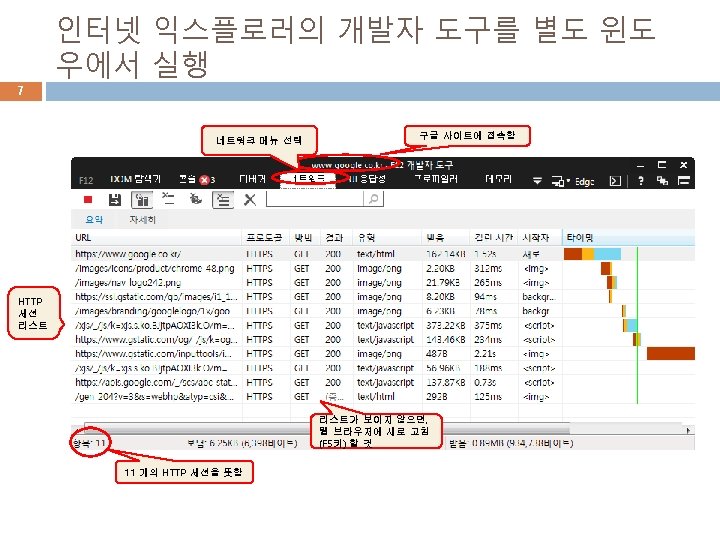The image size is (720, 540).
Task: Open emulation device dropdown icon
Action: coord(560,181)
